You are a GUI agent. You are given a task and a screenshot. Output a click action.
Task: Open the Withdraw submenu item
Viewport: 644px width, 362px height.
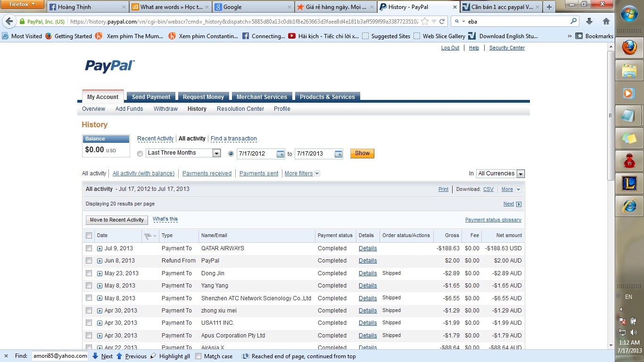point(165,109)
